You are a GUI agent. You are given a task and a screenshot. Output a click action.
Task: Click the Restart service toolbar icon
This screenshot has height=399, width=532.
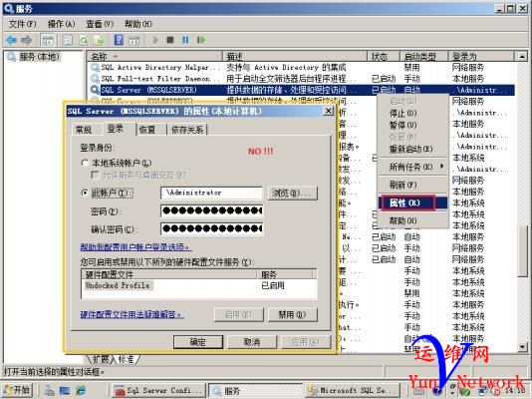pyautogui.click(x=201, y=40)
